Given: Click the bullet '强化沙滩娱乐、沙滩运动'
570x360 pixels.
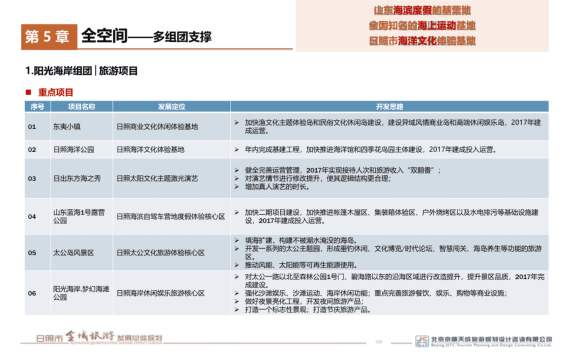Looking at the screenshot, I should [282, 293].
